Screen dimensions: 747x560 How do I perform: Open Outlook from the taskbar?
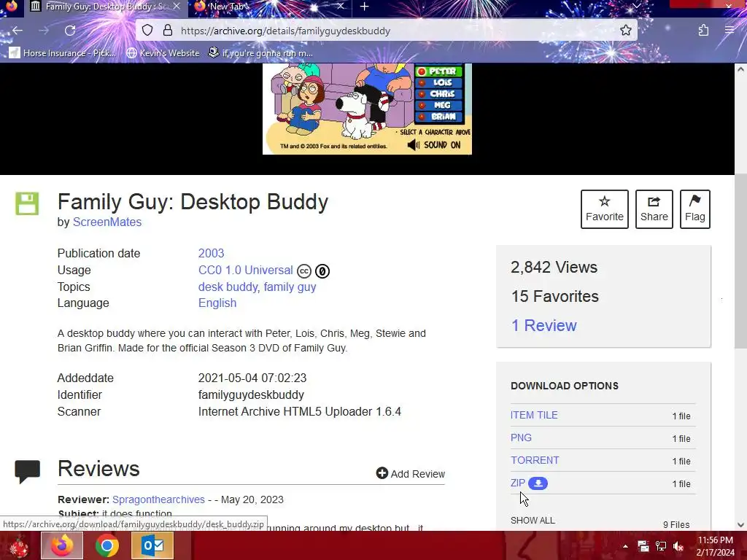(x=152, y=545)
